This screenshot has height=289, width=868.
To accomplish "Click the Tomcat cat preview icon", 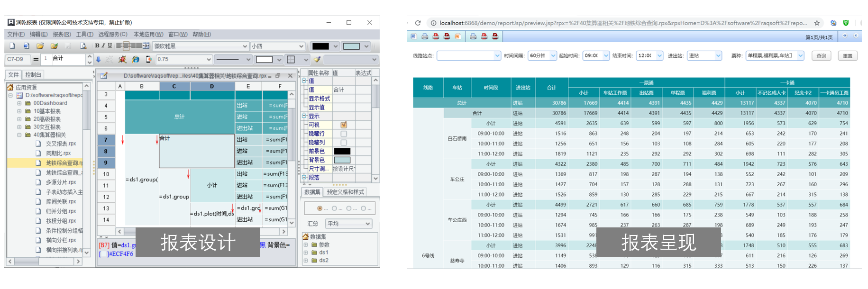I will [x=122, y=59].
